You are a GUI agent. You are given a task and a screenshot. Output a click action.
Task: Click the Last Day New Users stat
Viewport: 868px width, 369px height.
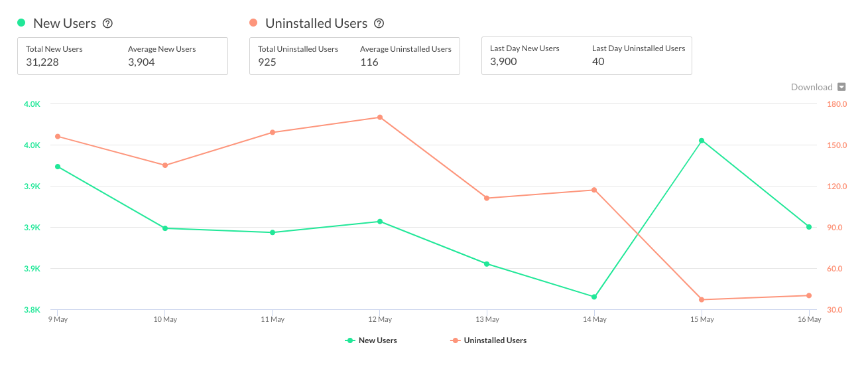pyautogui.click(x=525, y=56)
